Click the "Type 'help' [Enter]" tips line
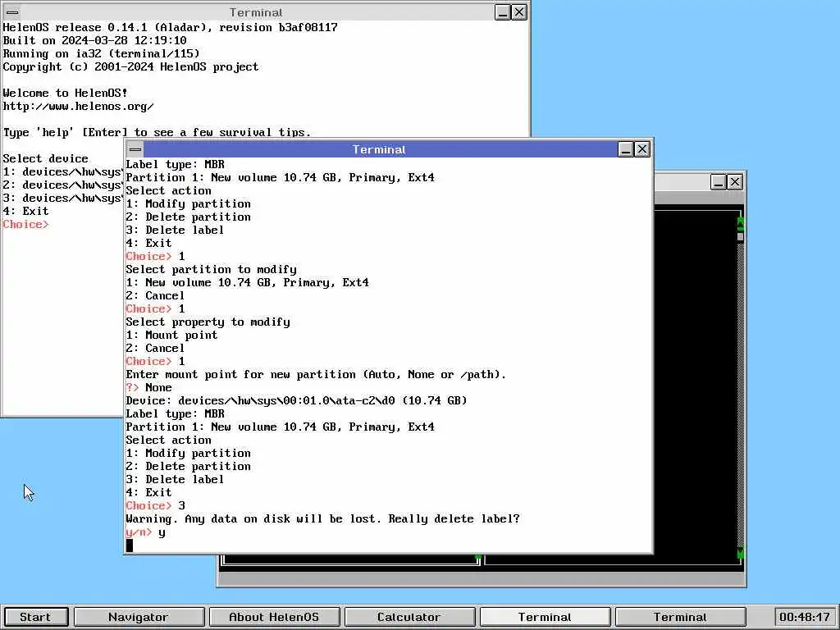Image resolution: width=840 pixels, height=630 pixels. point(157,132)
